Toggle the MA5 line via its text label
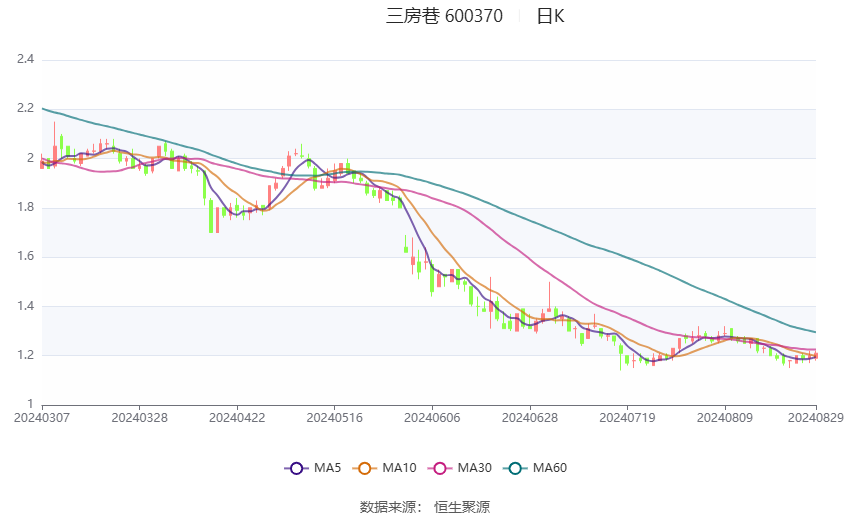Viewport: 850px width, 517px height. tap(329, 468)
